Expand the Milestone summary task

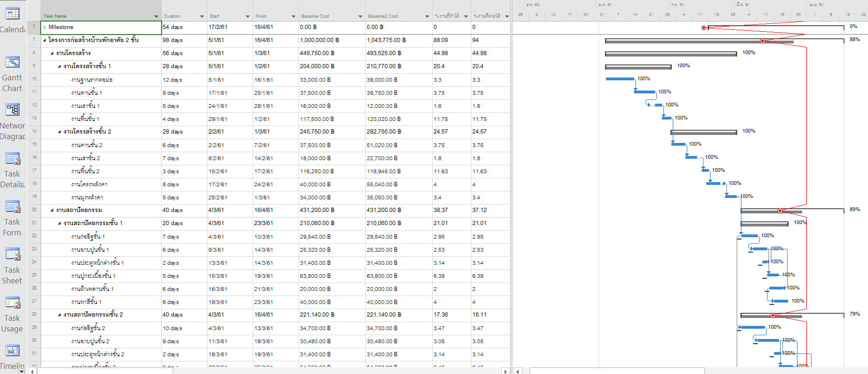(45, 27)
